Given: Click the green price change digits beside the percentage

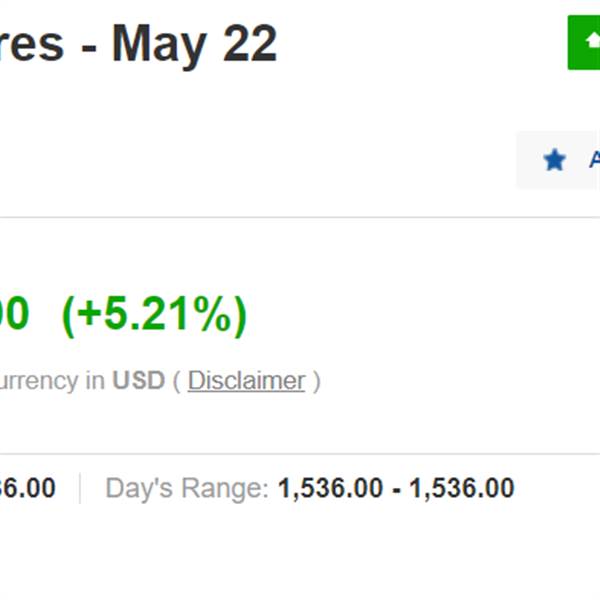Looking at the screenshot, I should [x=14, y=315].
